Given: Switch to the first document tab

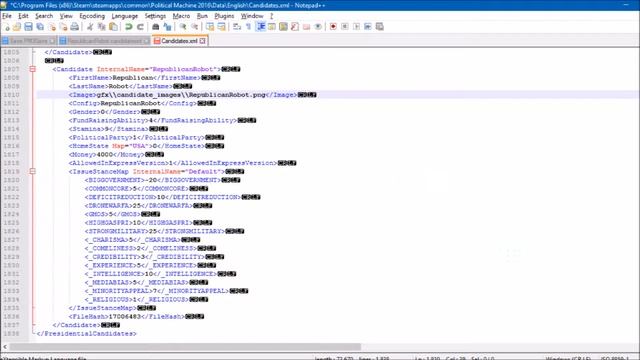Looking at the screenshot, I should pos(29,41).
